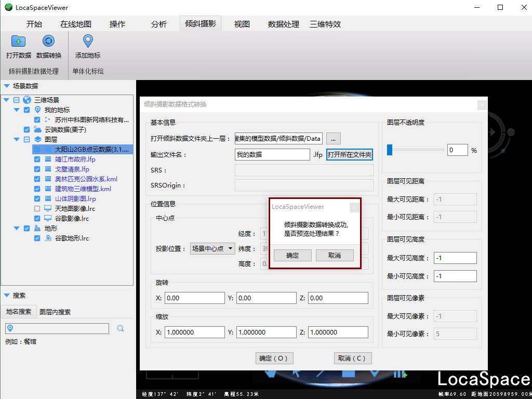Click the 打开数据 open data icon
The width and height of the screenshot is (532, 399).
pos(18,41)
